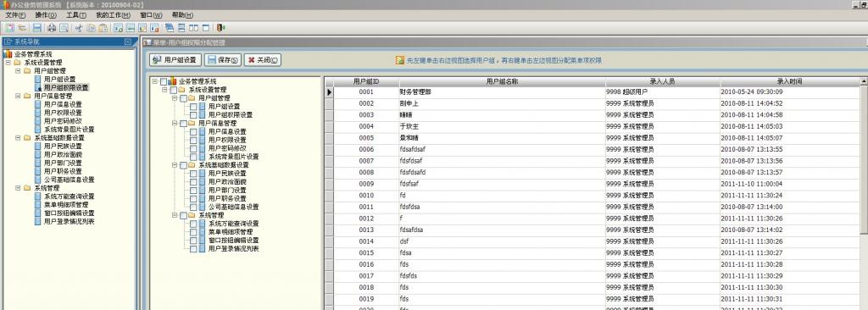The height and width of the screenshot is (310, 868).
Task: Click the 保存(S) button
Action: click(223, 60)
